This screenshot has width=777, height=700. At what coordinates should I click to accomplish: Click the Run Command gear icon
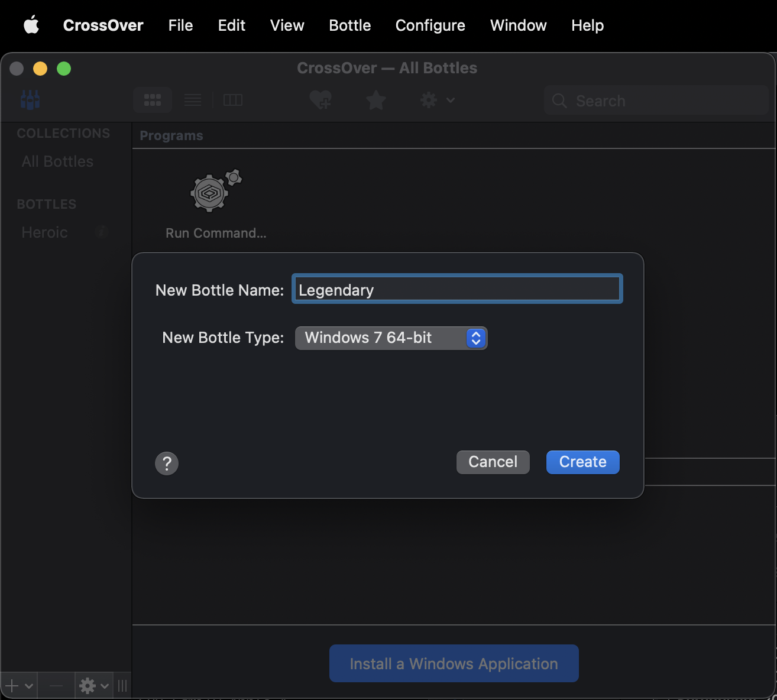216,191
